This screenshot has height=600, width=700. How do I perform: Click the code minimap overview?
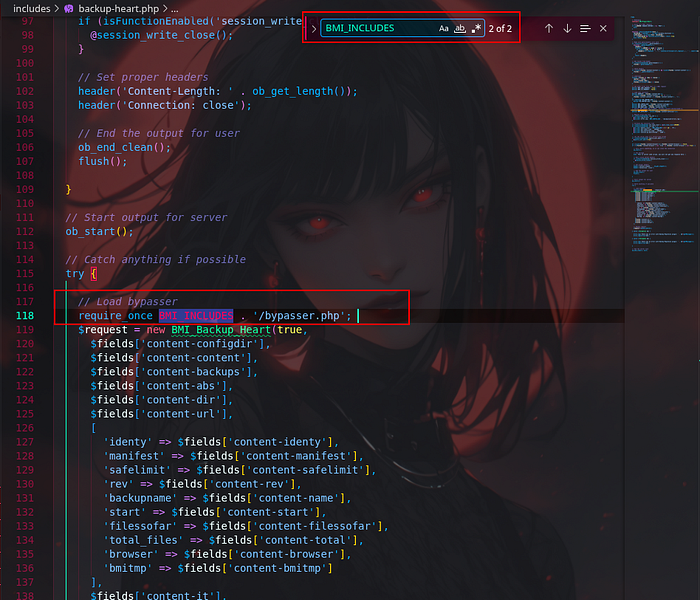(x=663, y=134)
